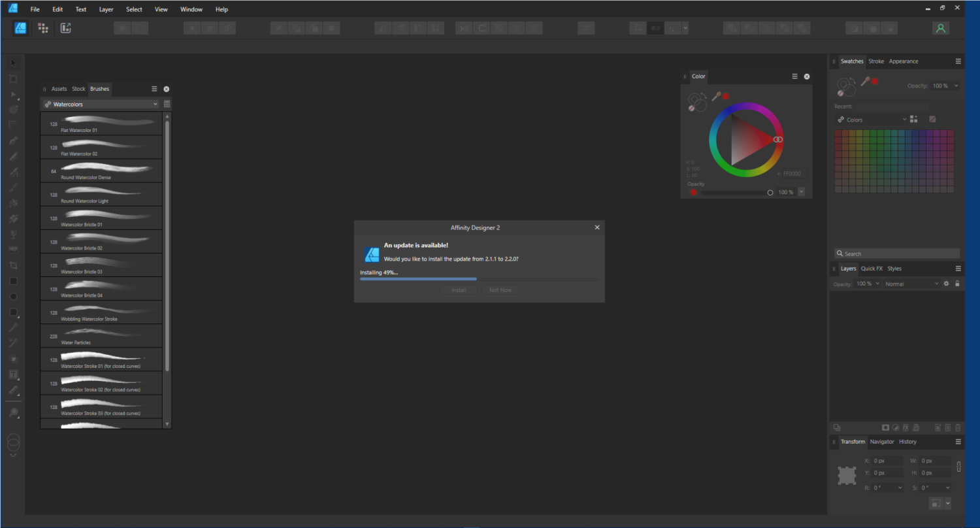Screen dimensions: 980x528
Task: Switch to the Stock tab
Action: pyautogui.click(x=78, y=89)
